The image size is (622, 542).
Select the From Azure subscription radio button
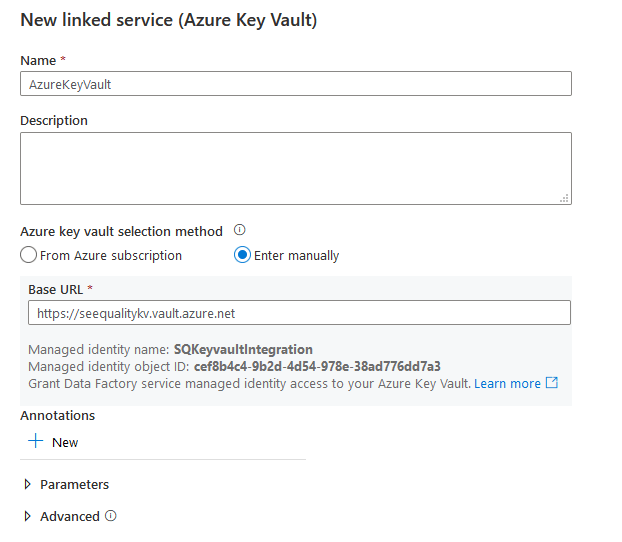[x=29, y=255]
